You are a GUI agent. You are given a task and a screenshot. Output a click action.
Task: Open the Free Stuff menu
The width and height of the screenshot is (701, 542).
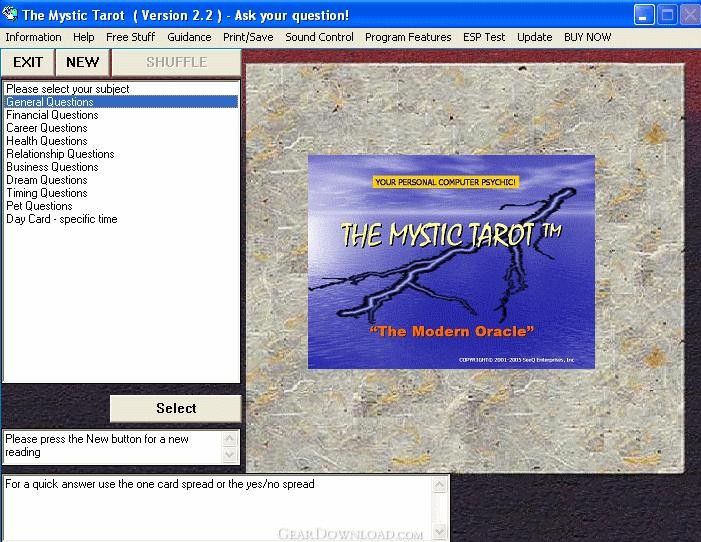[x=131, y=37]
